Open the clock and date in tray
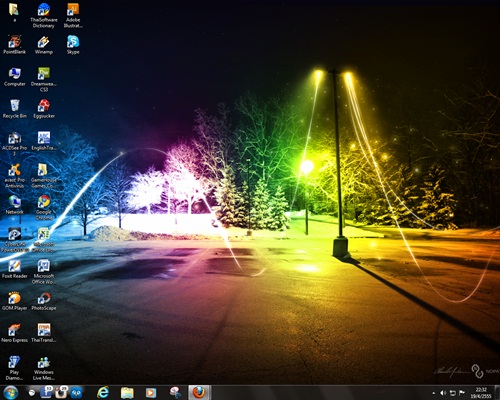Screen dimensions: 500x400 click(x=481, y=393)
